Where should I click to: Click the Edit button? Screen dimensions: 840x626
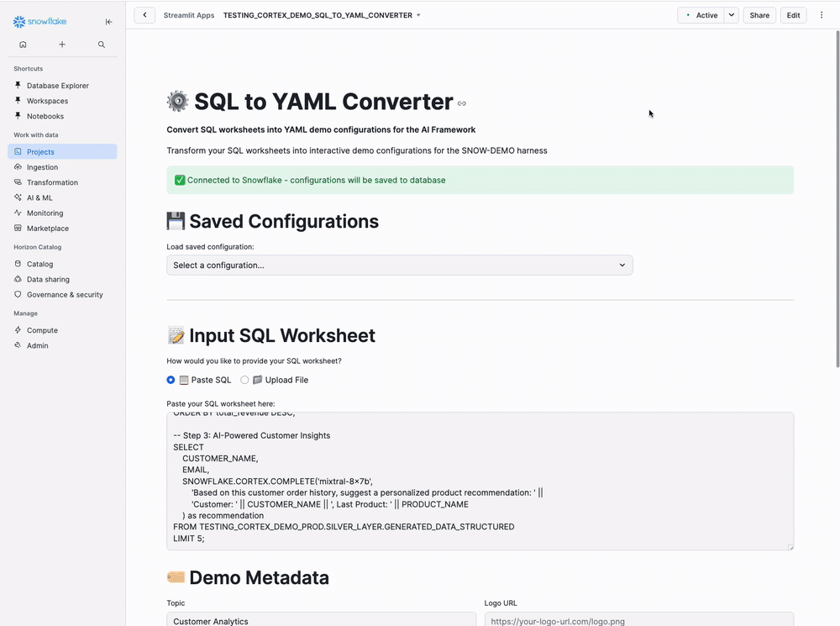pyautogui.click(x=793, y=14)
